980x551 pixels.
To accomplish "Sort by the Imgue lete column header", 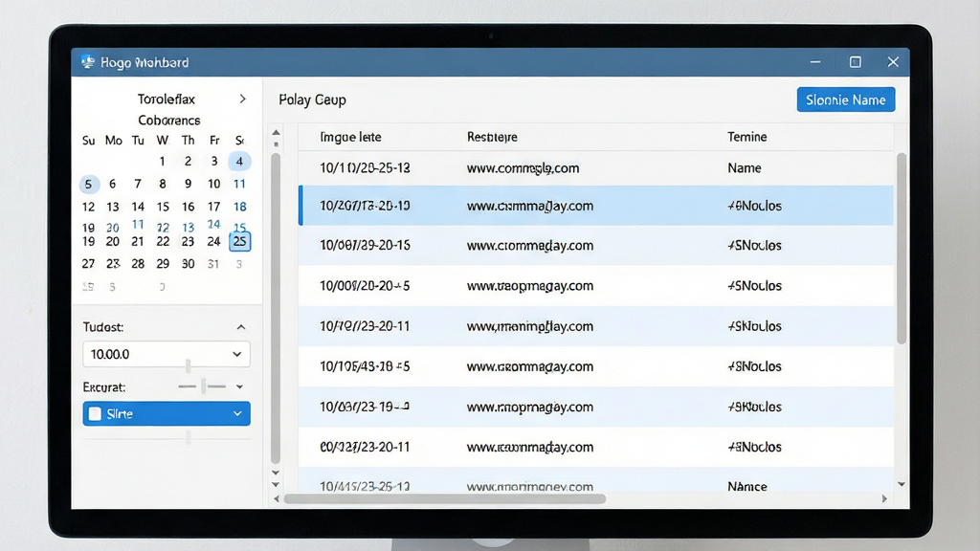I will pos(350,137).
